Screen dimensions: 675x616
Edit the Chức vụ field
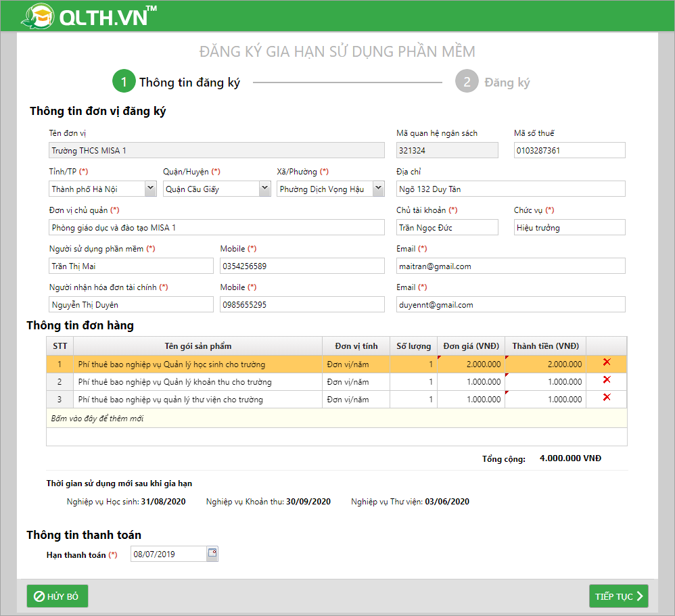569,227
